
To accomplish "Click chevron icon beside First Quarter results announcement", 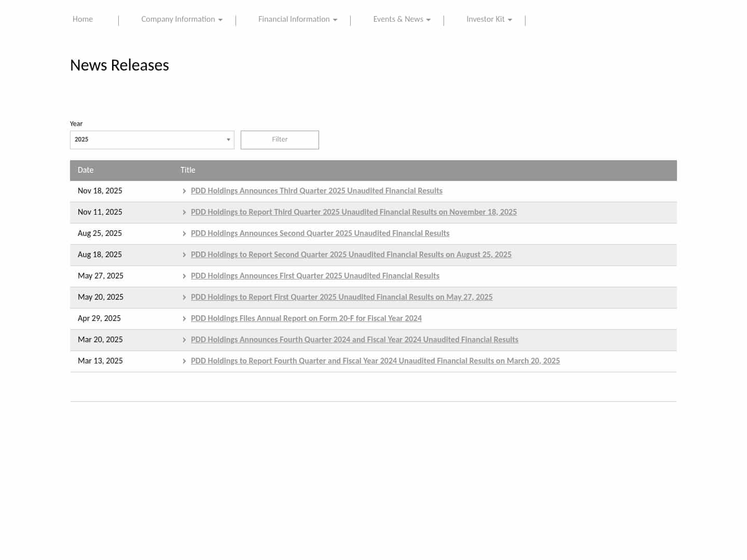I will pyautogui.click(x=184, y=276).
